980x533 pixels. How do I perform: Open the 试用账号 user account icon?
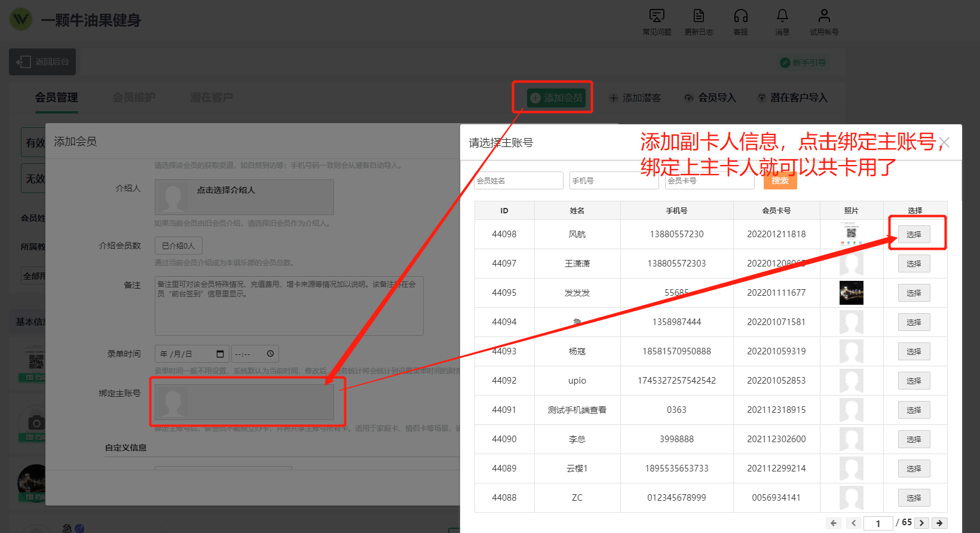point(824,16)
